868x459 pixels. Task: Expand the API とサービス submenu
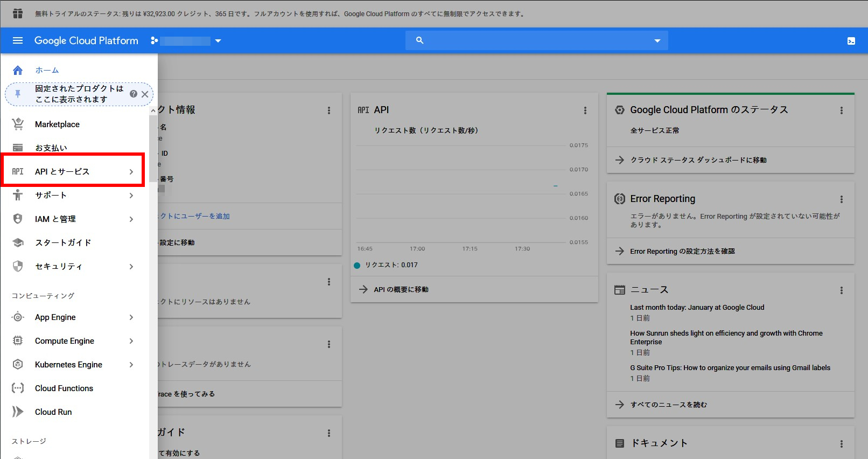coord(131,172)
